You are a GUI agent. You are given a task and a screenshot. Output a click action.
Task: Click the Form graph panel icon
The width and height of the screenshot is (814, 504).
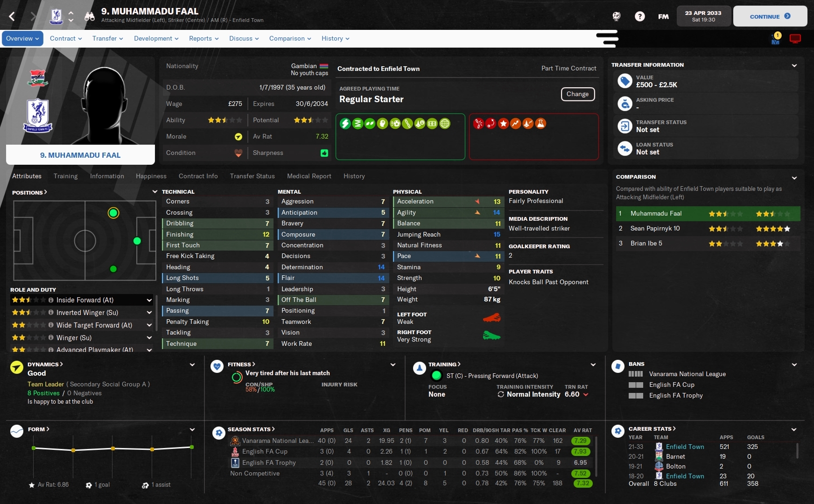coord(17,431)
